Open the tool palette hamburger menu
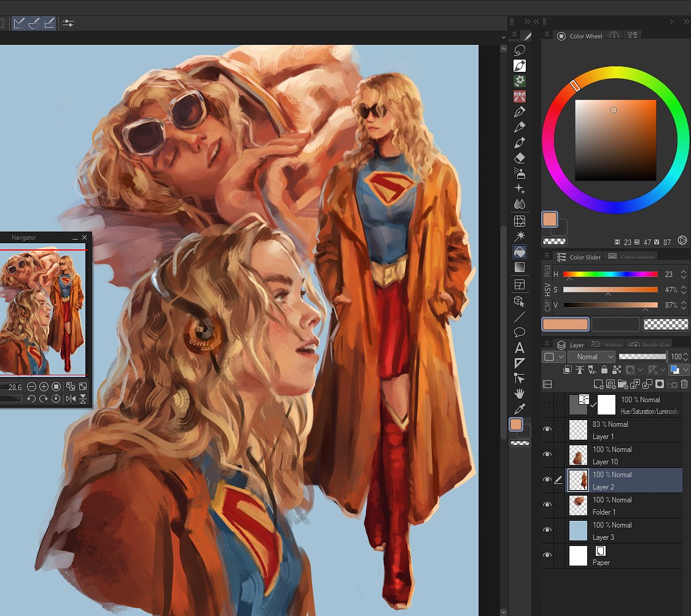 pyautogui.click(x=514, y=35)
